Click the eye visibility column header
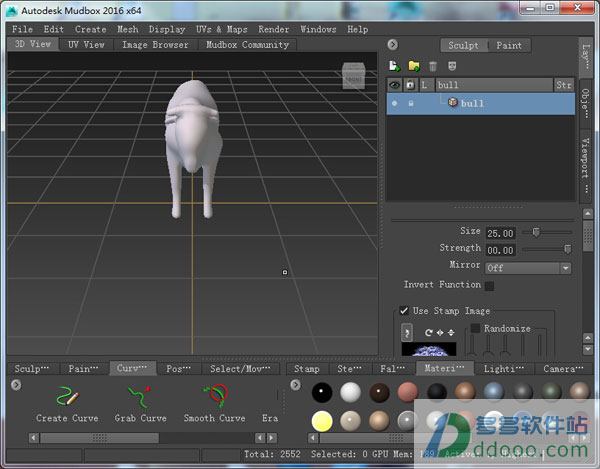 (x=395, y=85)
